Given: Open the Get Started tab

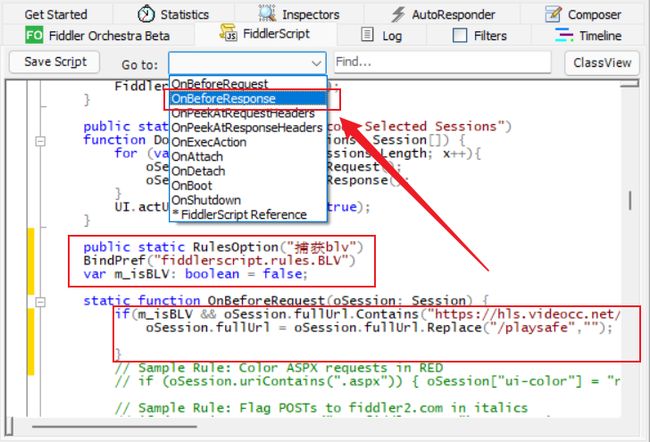Looking at the screenshot, I should point(56,15).
